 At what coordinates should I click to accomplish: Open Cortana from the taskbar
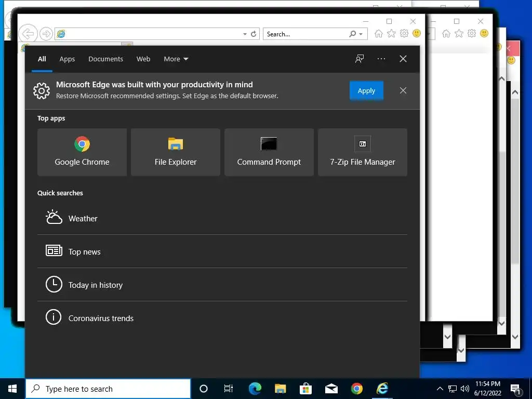[x=203, y=389]
